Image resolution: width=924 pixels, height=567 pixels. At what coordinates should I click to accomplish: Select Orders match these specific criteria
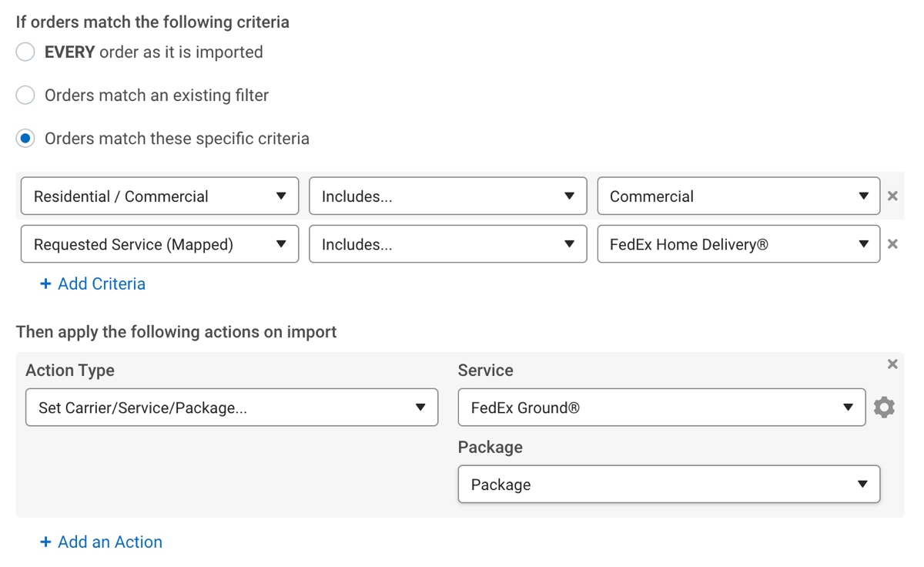(25, 139)
